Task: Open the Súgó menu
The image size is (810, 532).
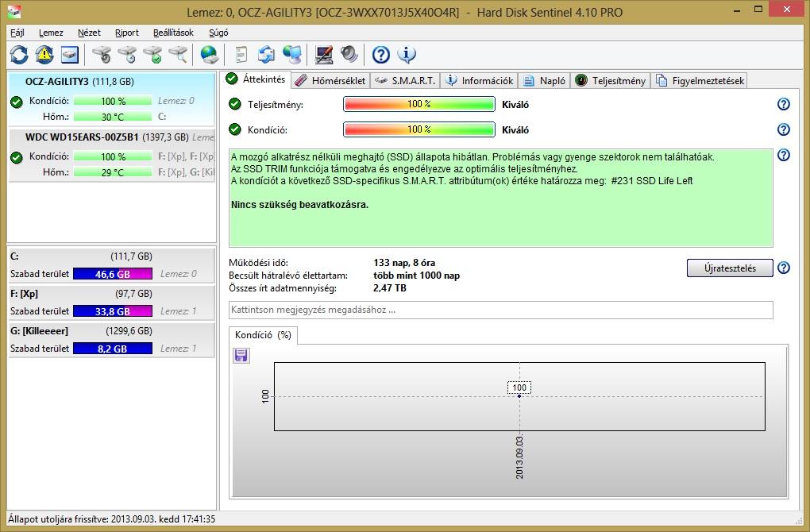Action: point(218,33)
